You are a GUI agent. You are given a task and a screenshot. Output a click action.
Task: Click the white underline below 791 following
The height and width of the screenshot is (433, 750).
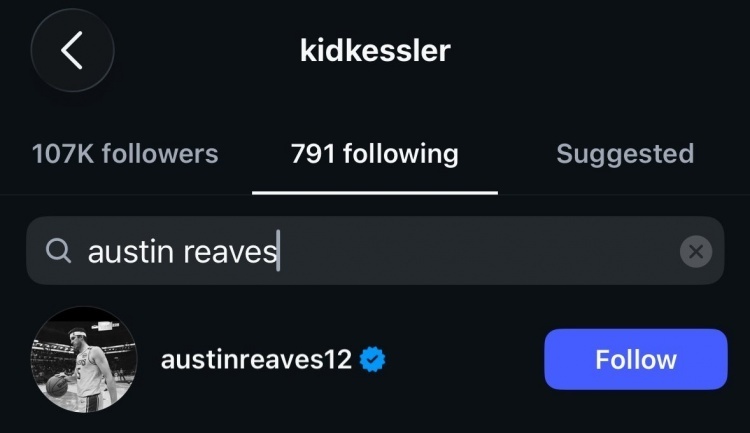coord(375,193)
